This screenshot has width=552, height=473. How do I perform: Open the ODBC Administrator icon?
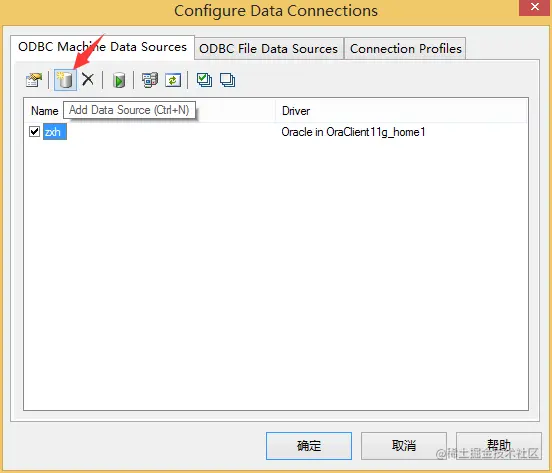tap(150, 80)
